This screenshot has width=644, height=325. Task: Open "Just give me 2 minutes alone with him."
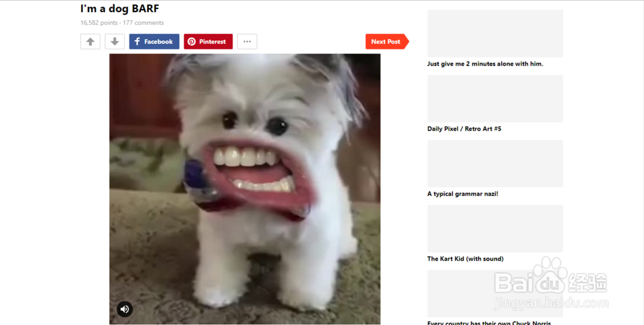coord(485,64)
